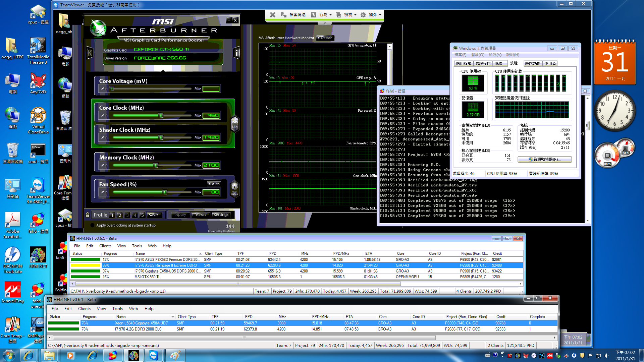The width and height of the screenshot is (644, 362).
Task: Switch to 處理程序 tab in Task Manager
Action: 483,63
